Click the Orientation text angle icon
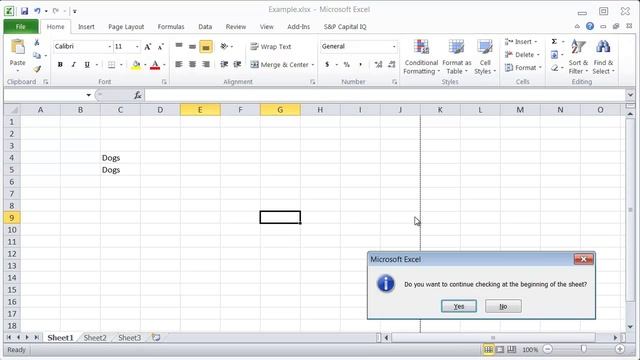640x360 pixels. pyautogui.click(x=224, y=47)
